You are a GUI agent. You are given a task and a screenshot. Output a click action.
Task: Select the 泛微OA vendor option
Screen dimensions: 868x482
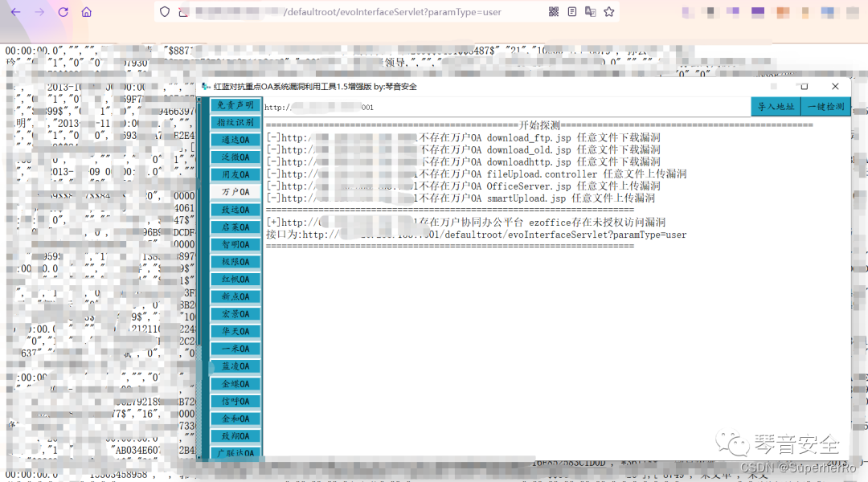[235, 157]
